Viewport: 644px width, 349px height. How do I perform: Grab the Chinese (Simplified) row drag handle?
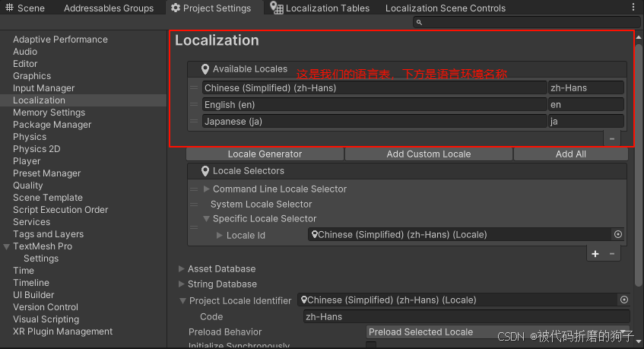pyautogui.click(x=194, y=88)
